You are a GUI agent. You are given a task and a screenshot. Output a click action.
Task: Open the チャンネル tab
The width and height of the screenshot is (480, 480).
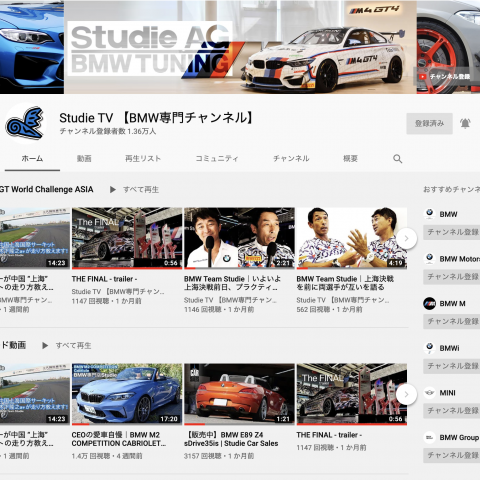291,159
